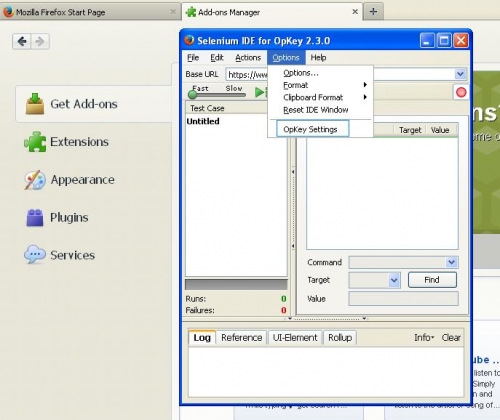Open the Command dropdown arrow
The height and width of the screenshot is (420, 500).
point(452,262)
